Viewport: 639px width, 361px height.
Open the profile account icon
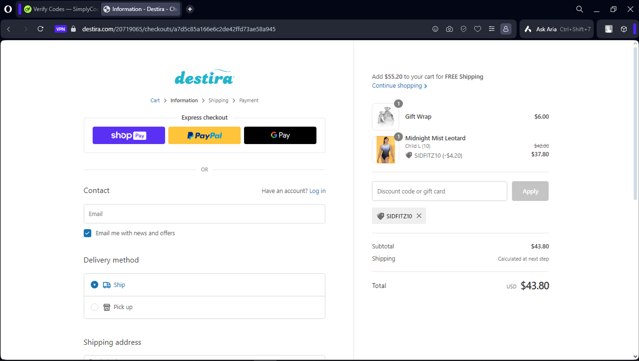505,29
